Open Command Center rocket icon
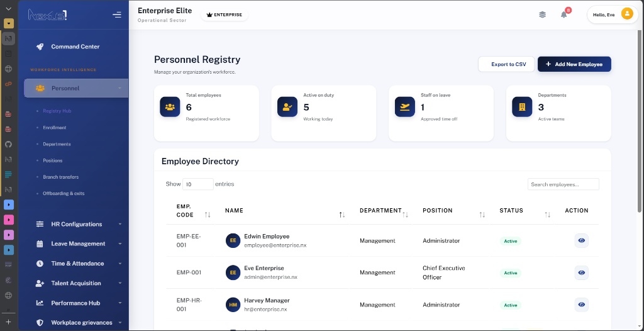The image size is (644, 331). [40, 47]
